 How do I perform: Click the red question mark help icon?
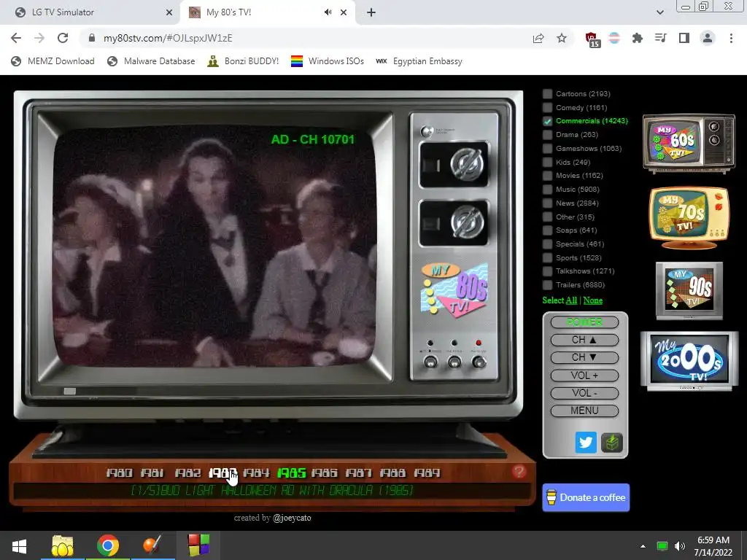[x=519, y=472]
